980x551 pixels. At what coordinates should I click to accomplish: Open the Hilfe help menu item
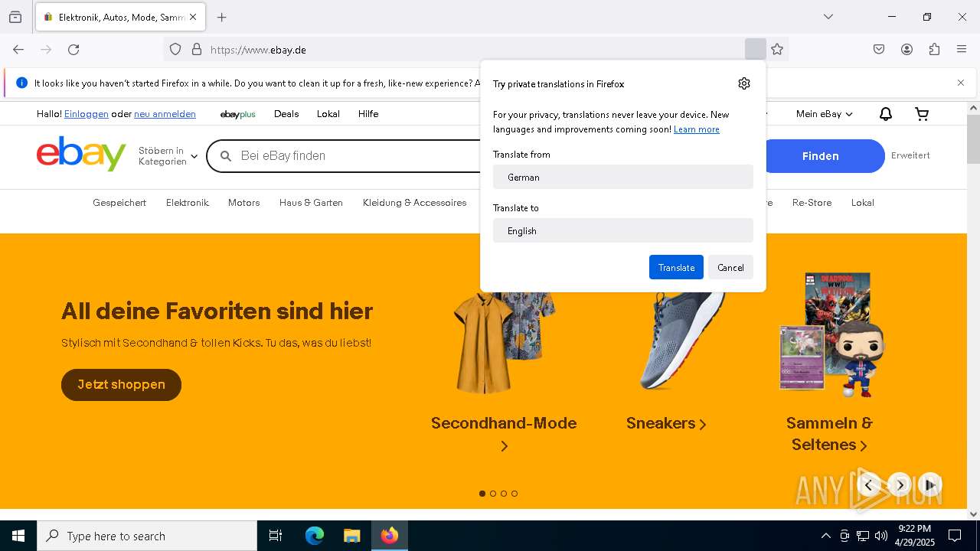point(368,114)
